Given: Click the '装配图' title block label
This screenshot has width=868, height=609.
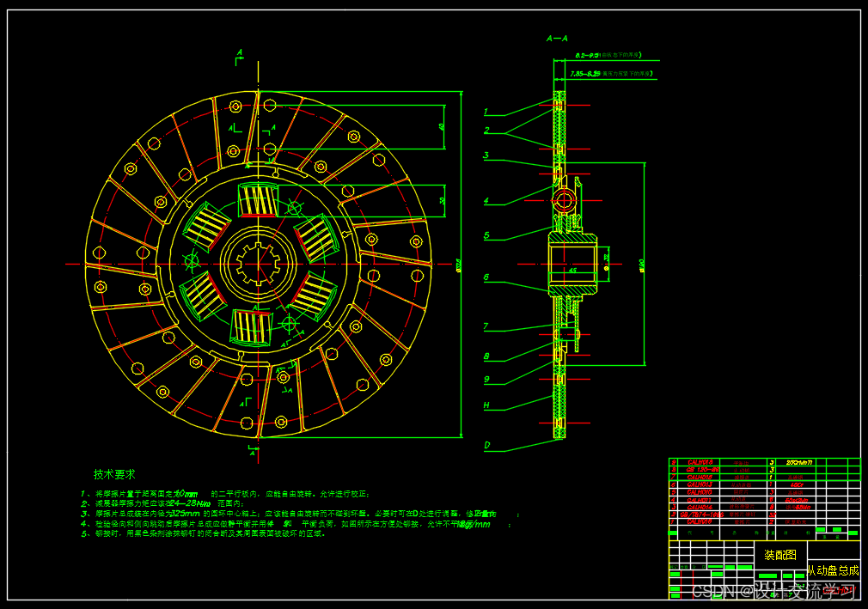Looking at the screenshot, I should click(x=780, y=555).
